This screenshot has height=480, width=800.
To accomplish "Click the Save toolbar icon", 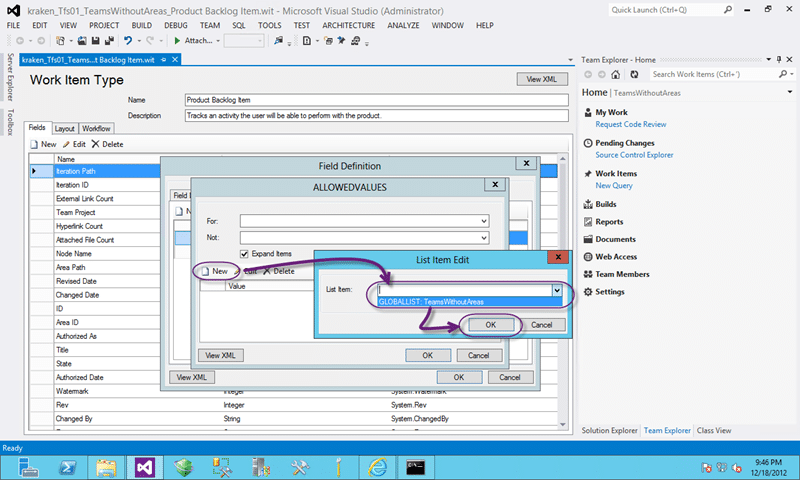I will tap(95, 41).
